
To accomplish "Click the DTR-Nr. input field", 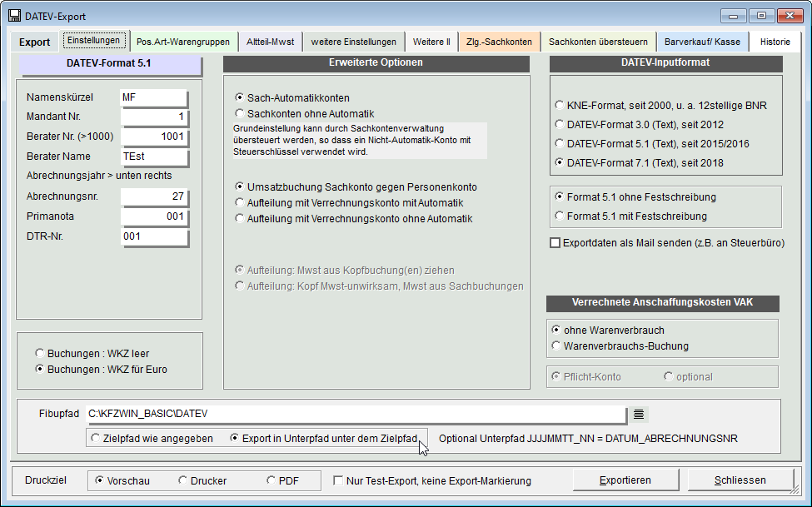I will [154, 236].
